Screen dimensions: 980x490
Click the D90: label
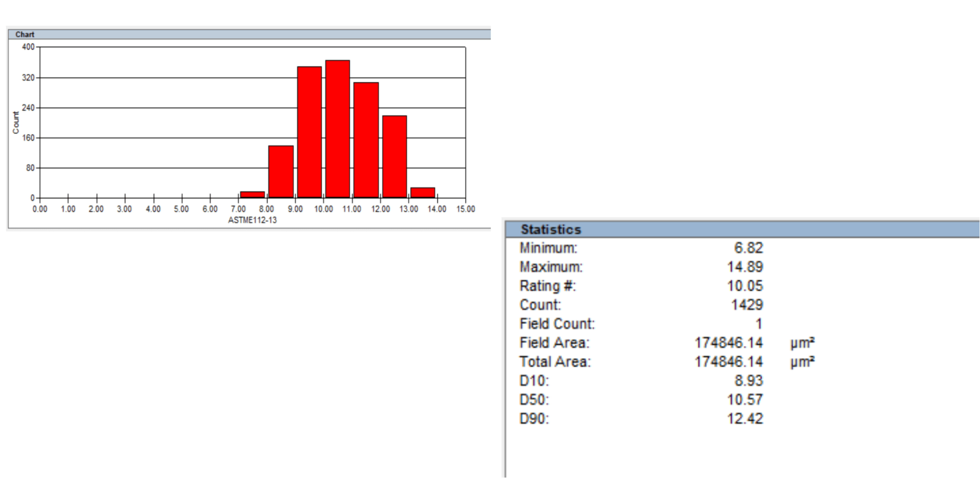535,419
